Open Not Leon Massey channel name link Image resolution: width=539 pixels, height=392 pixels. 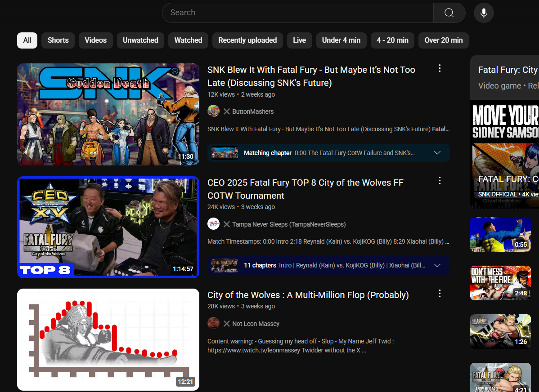(256, 324)
